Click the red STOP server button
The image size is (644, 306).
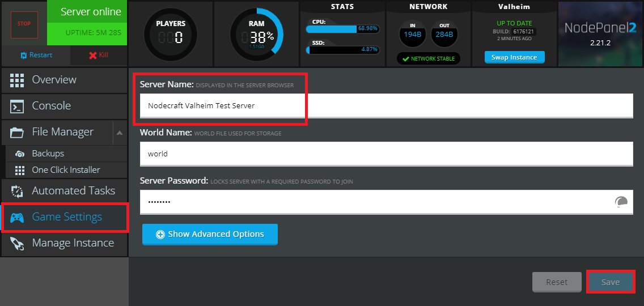(24, 24)
